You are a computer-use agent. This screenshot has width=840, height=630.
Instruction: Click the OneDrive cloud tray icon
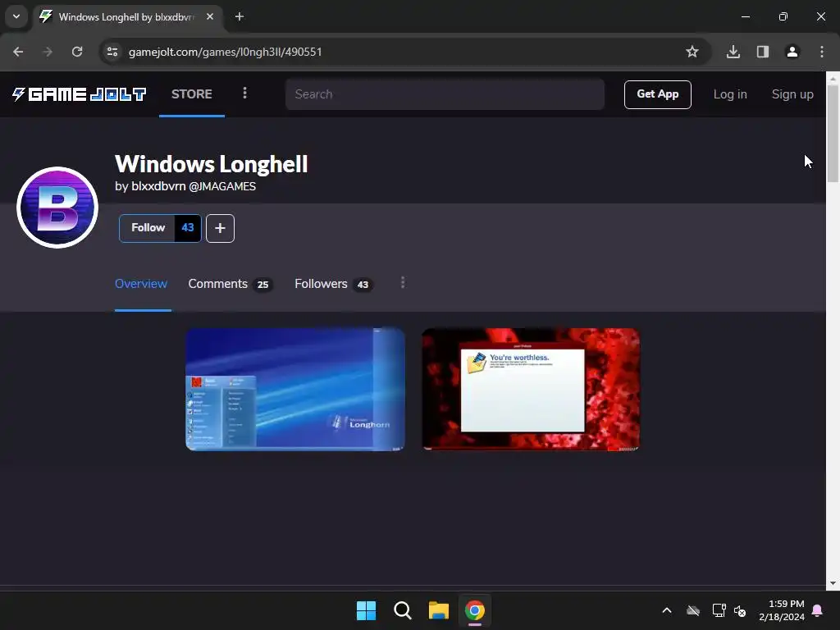pyautogui.click(x=693, y=610)
